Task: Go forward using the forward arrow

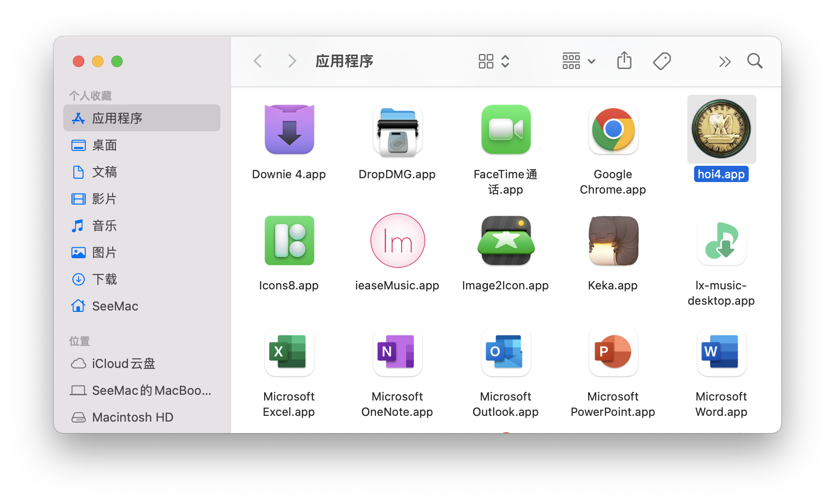Action: (291, 61)
